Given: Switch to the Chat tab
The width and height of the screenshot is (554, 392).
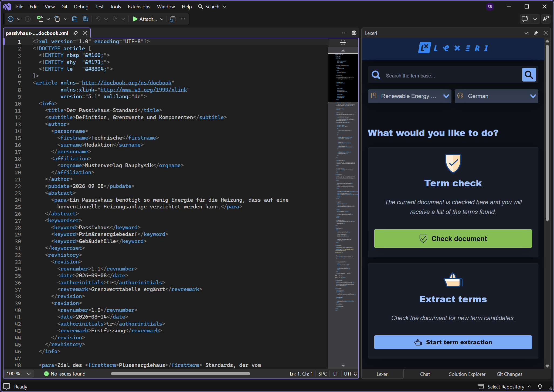Looking at the screenshot, I should (x=425, y=374).
